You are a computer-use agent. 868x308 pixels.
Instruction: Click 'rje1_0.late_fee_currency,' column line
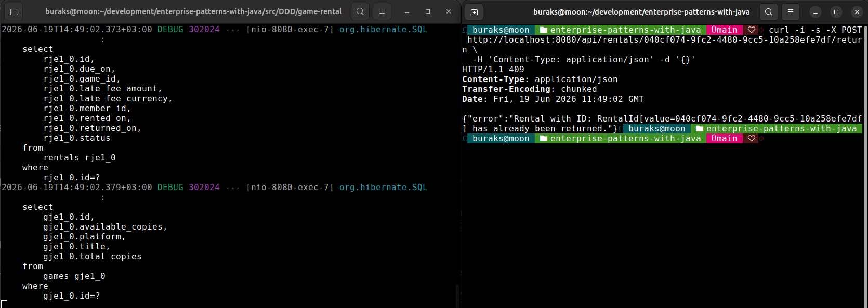[x=108, y=98]
